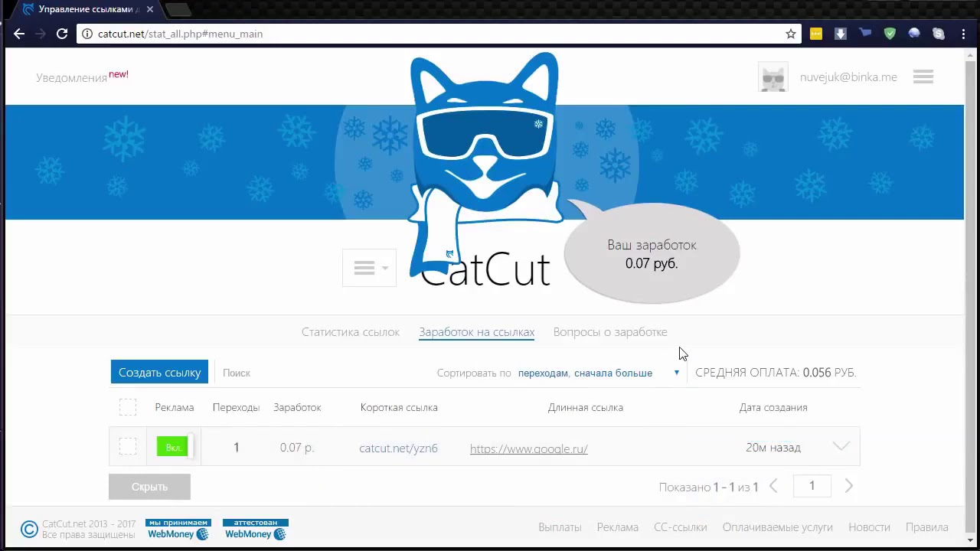The height and width of the screenshot is (551, 980).
Task: Open green shield extension icon
Action: click(890, 34)
